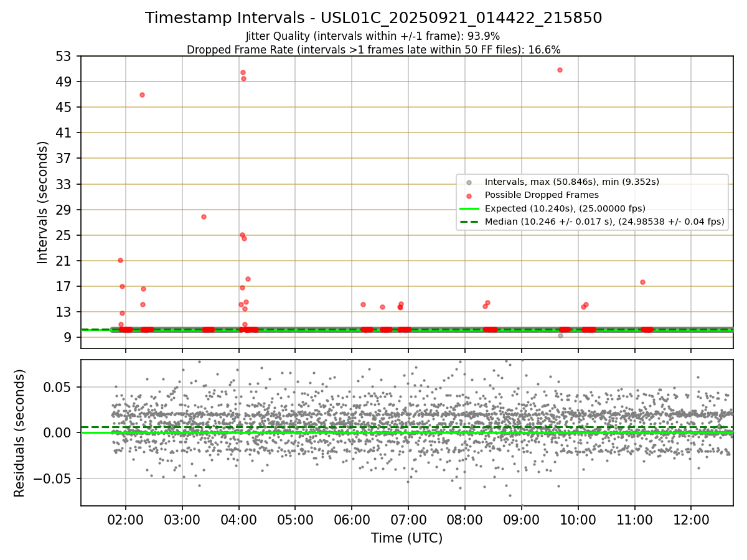Image resolution: width=747 pixels, height=560 pixels.
Task: Click the gray legend marker for Intervals
Action: (x=469, y=182)
